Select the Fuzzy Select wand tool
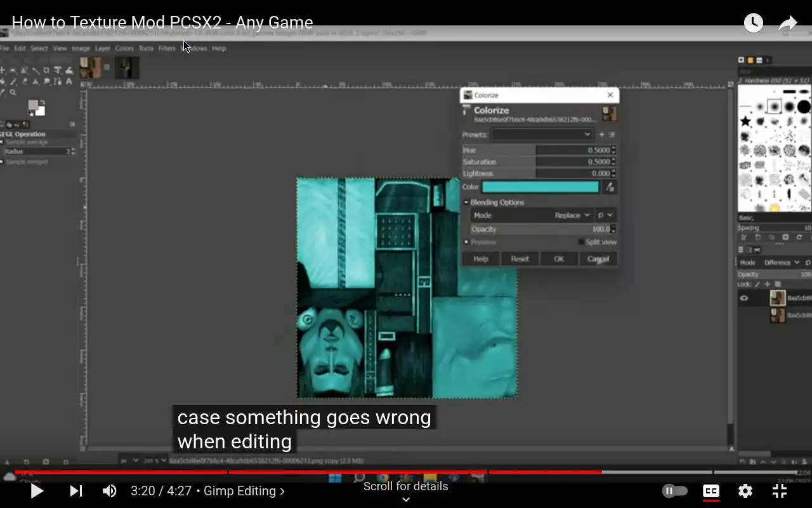 35,70
